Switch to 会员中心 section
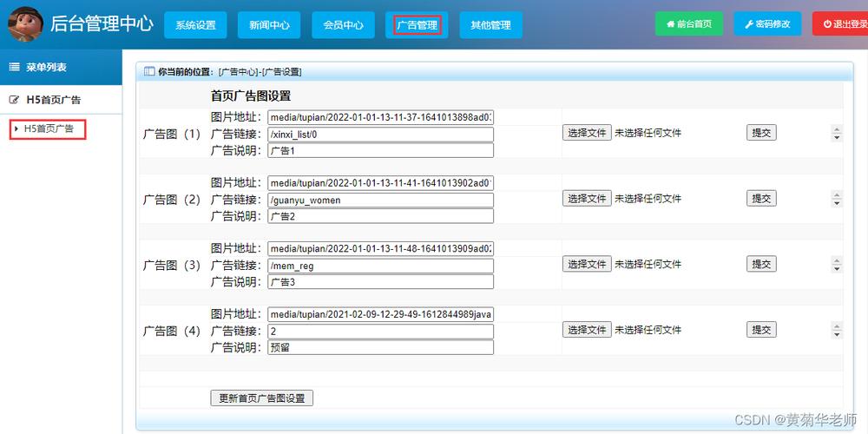Screen dimensions: 868x434 (344, 25)
